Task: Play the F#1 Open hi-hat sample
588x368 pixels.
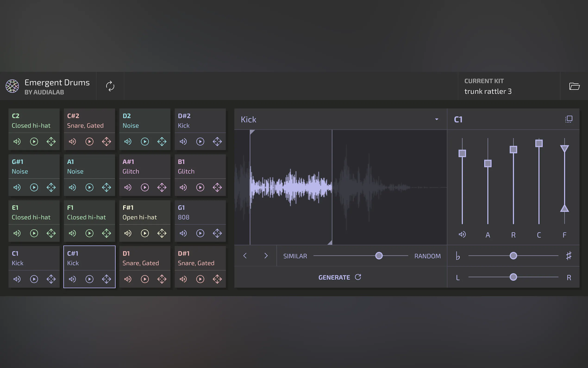Action: [x=145, y=233]
